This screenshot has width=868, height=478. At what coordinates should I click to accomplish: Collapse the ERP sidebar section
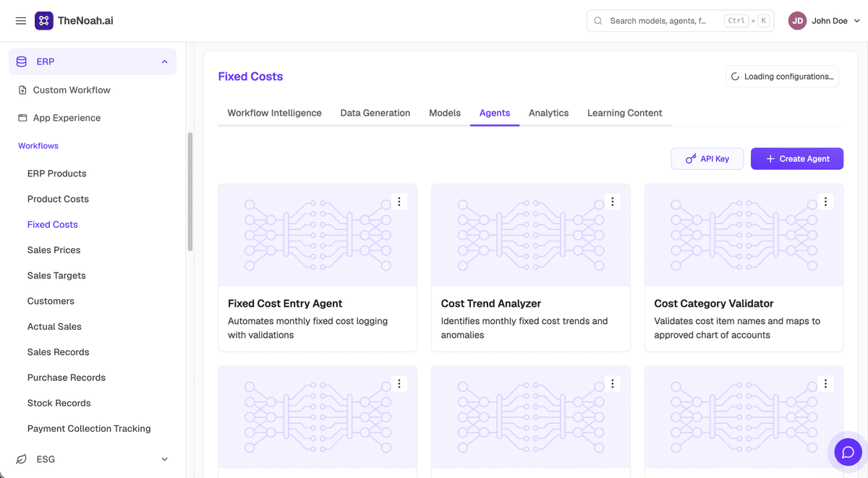(164, 62)
